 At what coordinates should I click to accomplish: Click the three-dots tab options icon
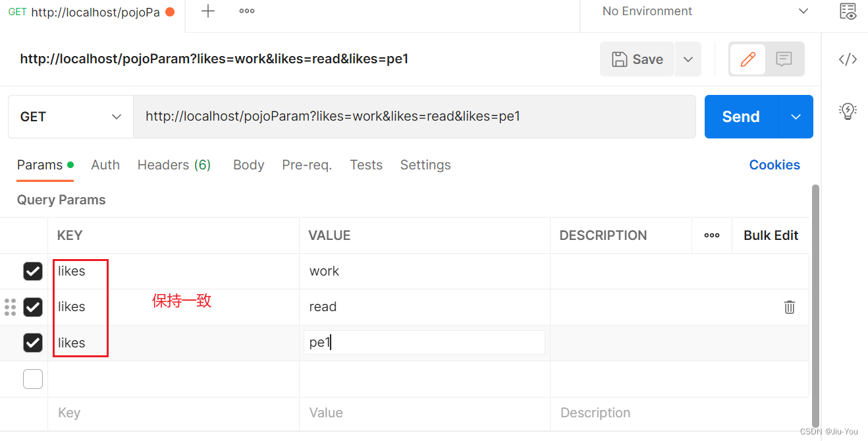pyautogui.click(x=247, y=11)
